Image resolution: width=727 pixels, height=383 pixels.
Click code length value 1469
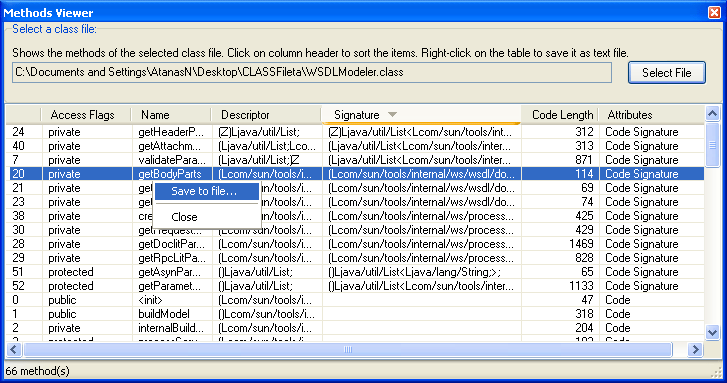click(580, 244)
